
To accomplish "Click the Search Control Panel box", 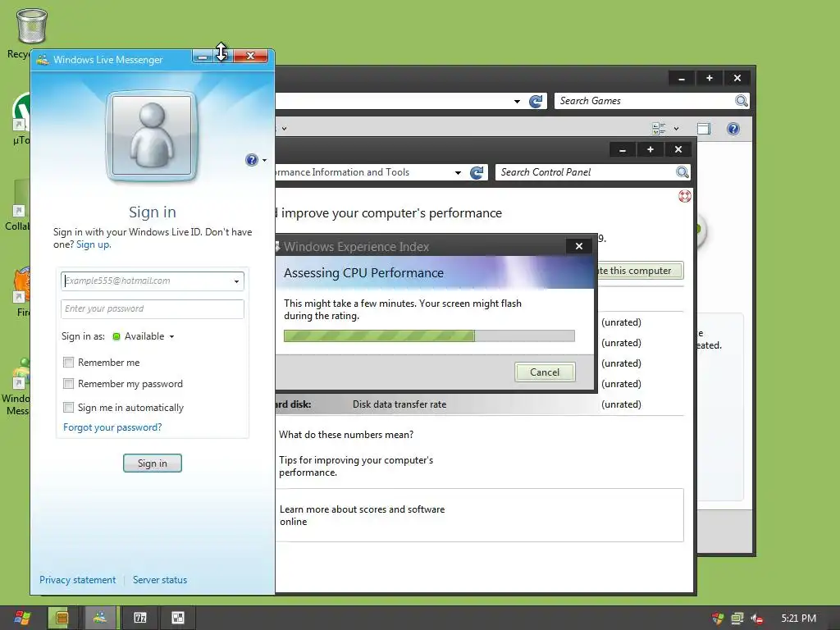I will [585, 172].
